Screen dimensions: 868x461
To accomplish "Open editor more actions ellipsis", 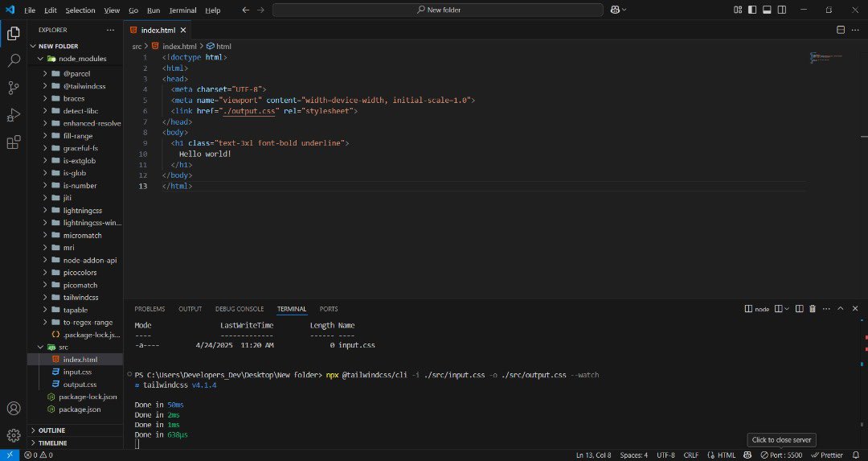I will pos(855,30).
